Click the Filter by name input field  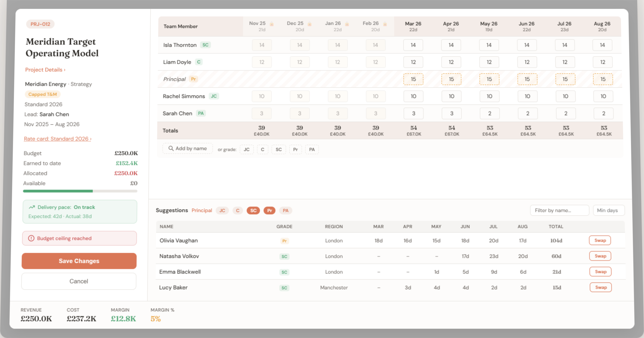tap(559, 210)
